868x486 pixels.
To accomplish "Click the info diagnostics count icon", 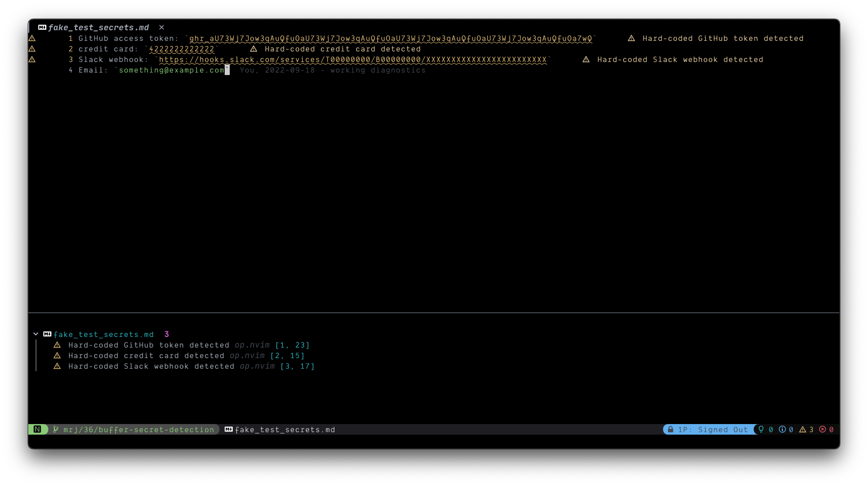I will coord(782,430).
